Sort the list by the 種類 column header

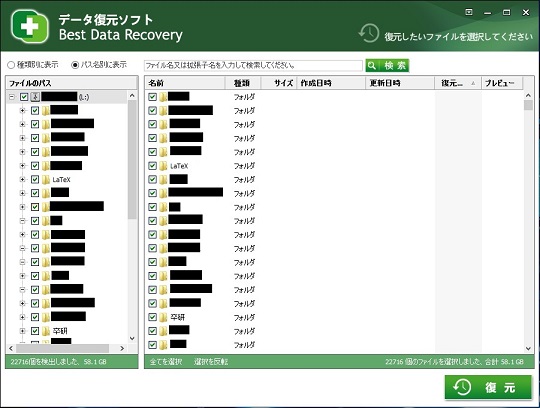point(242,83)
